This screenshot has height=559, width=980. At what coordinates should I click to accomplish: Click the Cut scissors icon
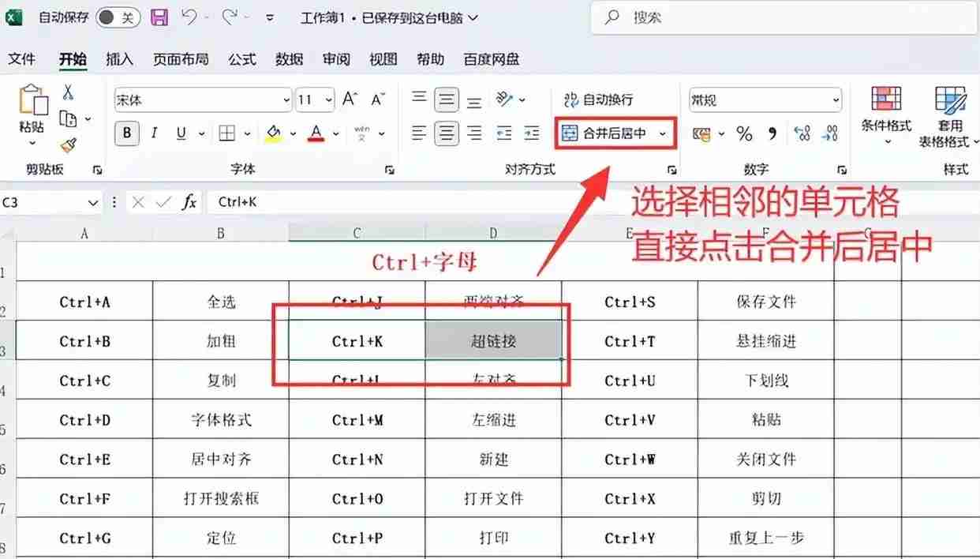point(69,92)
